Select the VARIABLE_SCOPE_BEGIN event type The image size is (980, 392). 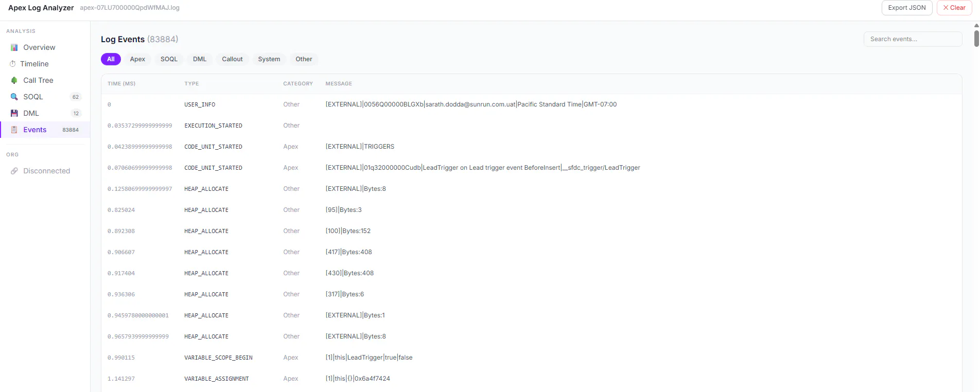point(218,358)
